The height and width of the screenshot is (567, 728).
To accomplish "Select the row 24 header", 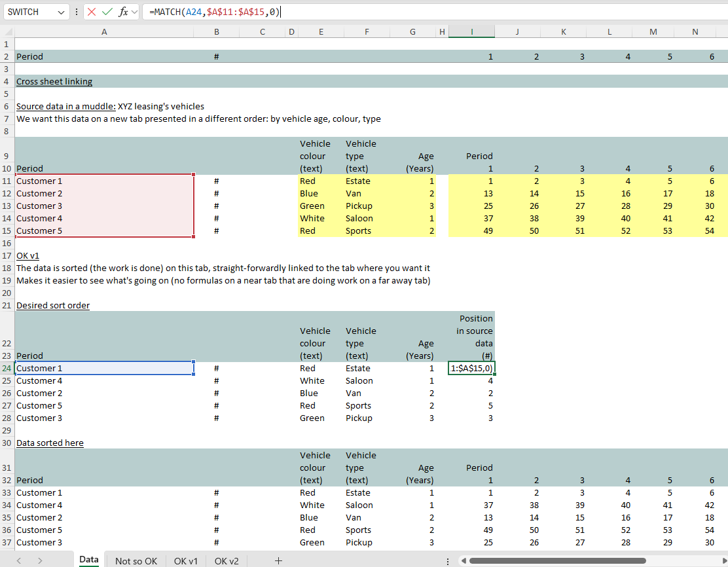I will [x=7, y=368].
